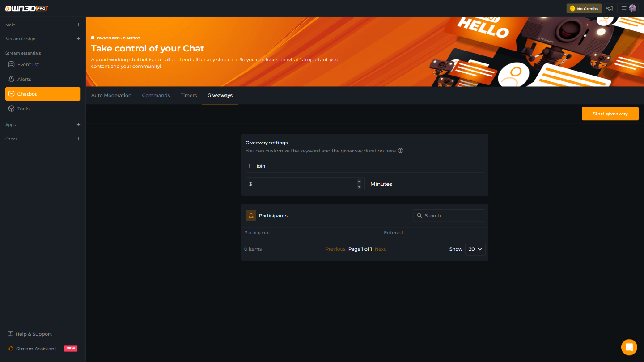
Task: Click the Start giveaway button
Action: coord(610,114)
